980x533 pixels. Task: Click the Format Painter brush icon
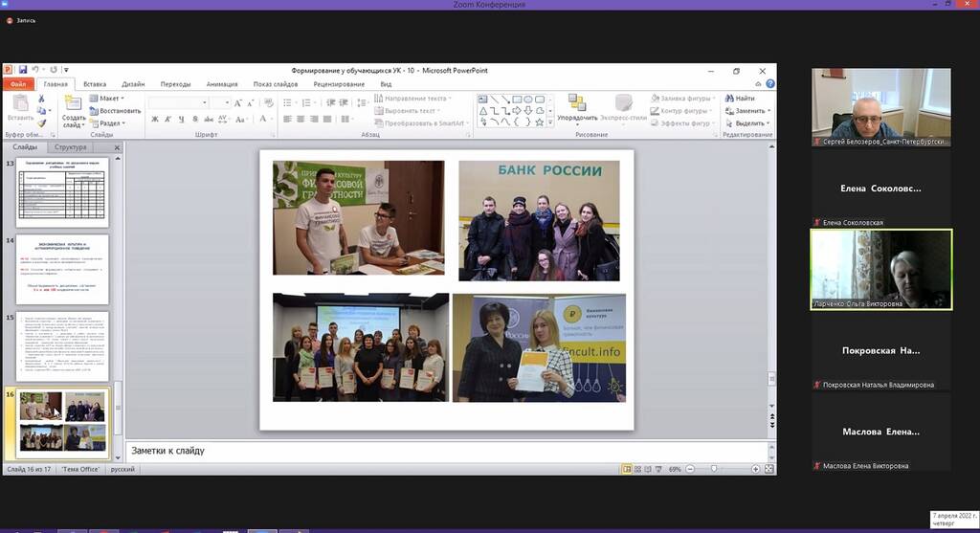coord(41,123)
